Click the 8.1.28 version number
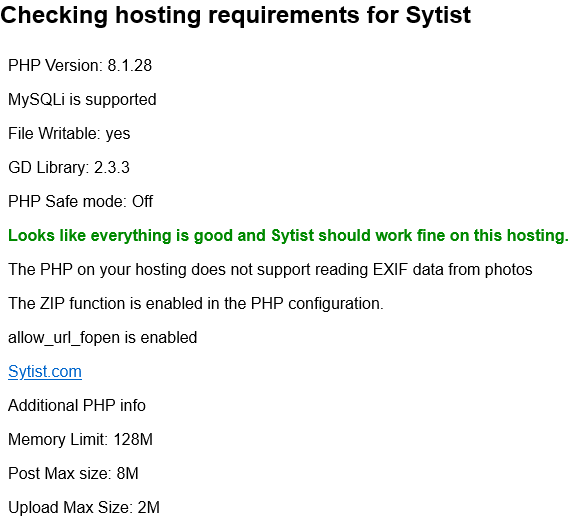Viewport: 576px width, 523px height. [130, 66]
